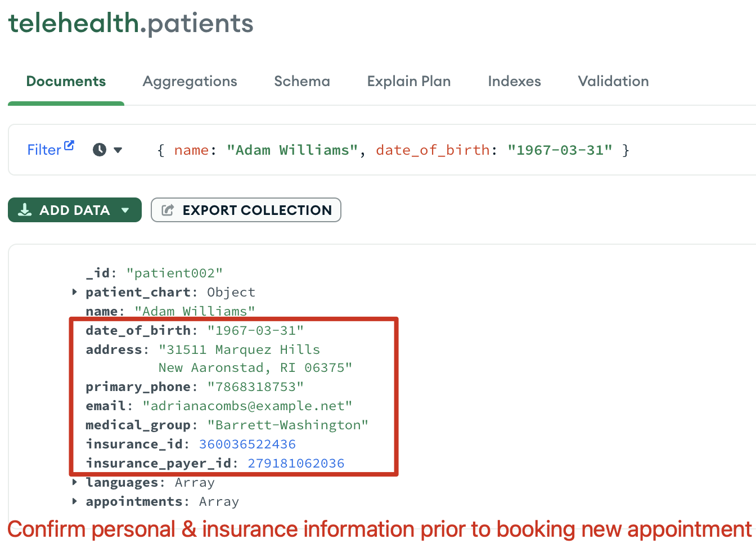Click the external link icon beside Filter
The image size is (756, 548).
click(x=69, y=145)
